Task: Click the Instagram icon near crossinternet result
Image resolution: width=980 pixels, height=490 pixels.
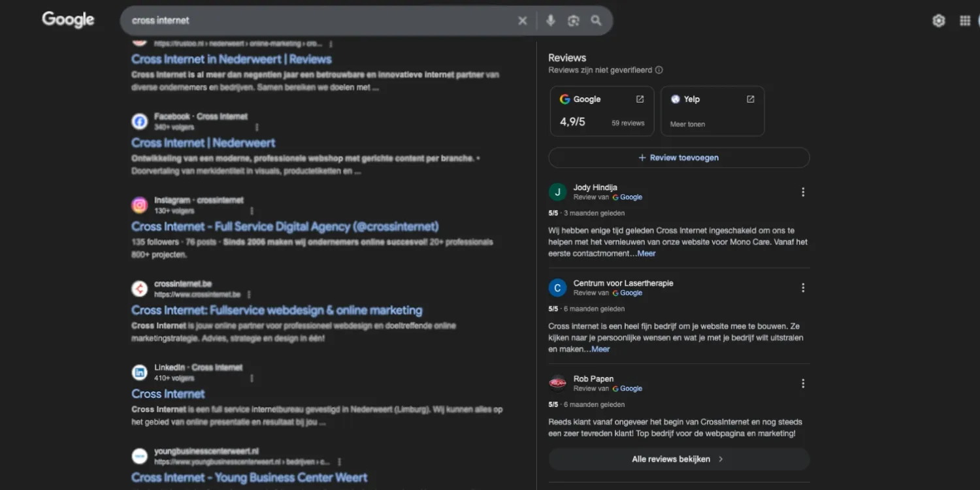Action: tap(139, 204)
